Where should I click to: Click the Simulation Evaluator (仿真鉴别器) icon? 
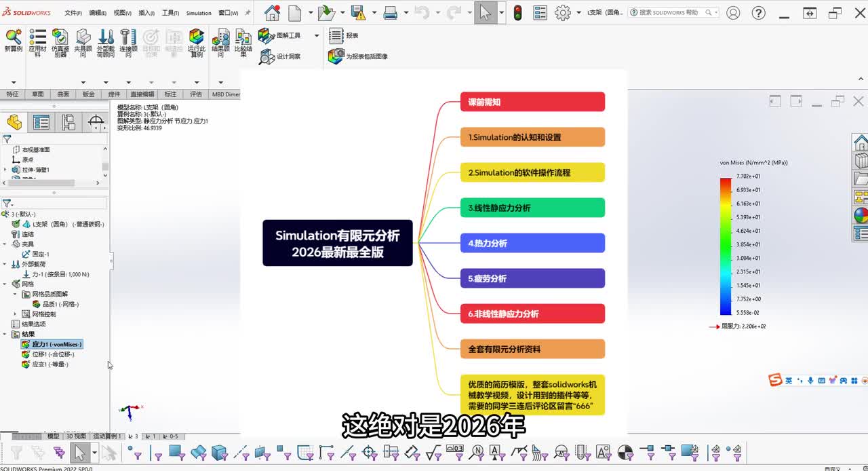click(60, 42)
